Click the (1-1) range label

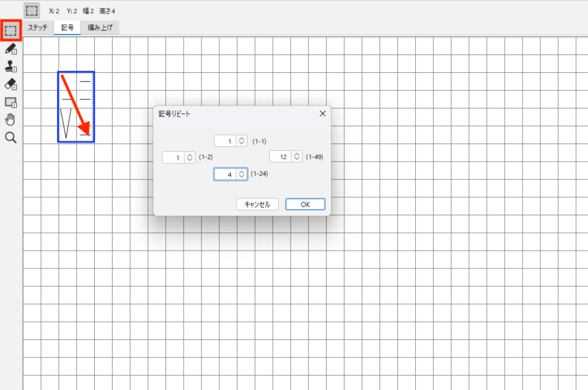259,141
